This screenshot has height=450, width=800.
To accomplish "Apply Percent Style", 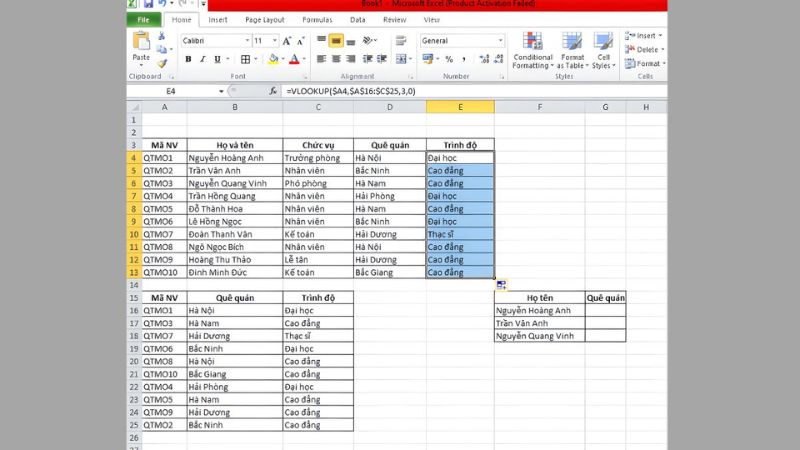I will point(449,59).
